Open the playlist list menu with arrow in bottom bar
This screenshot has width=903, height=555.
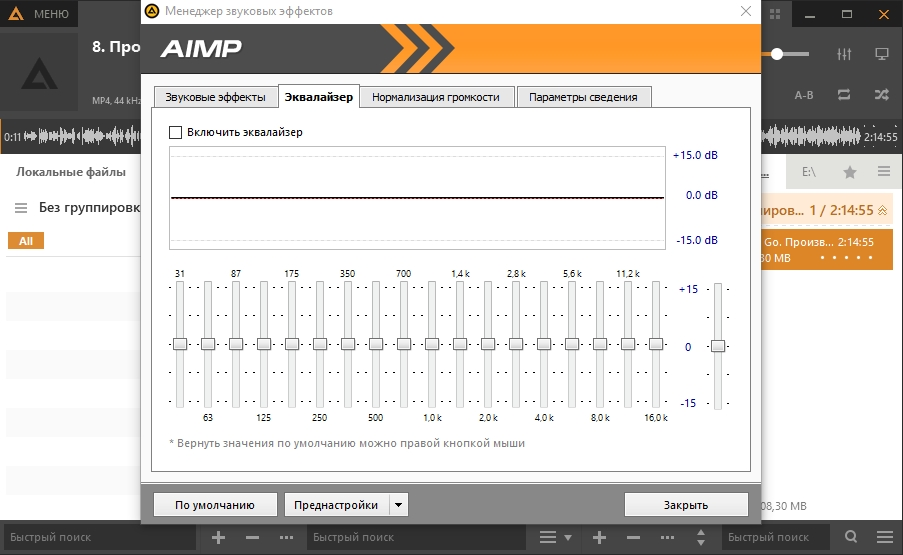[555, 538]
